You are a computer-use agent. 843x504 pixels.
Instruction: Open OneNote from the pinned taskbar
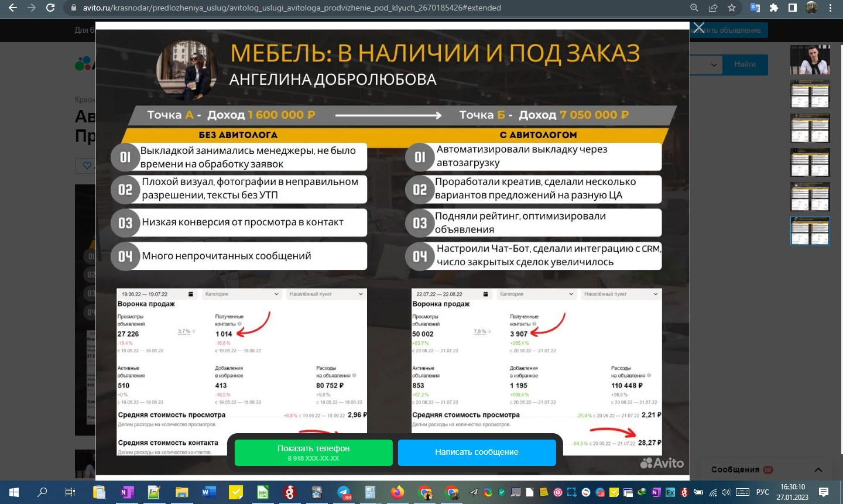tap(126, 492)
